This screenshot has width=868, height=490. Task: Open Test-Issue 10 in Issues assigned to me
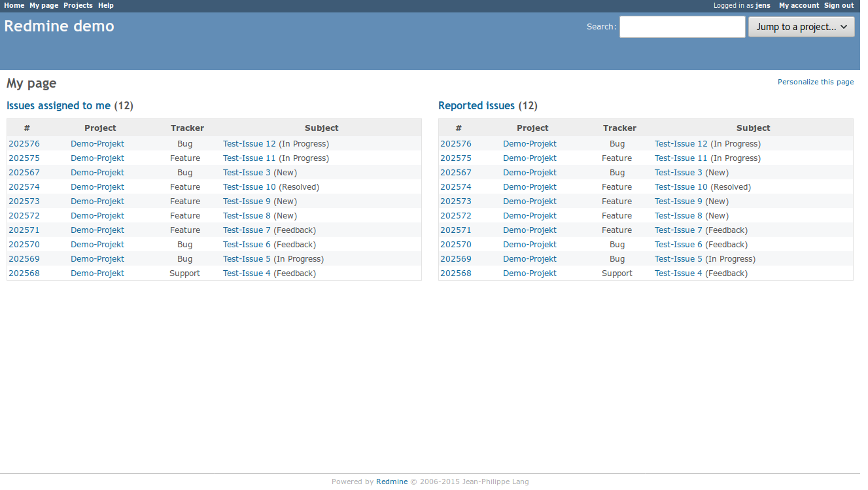tap(249, 187)
